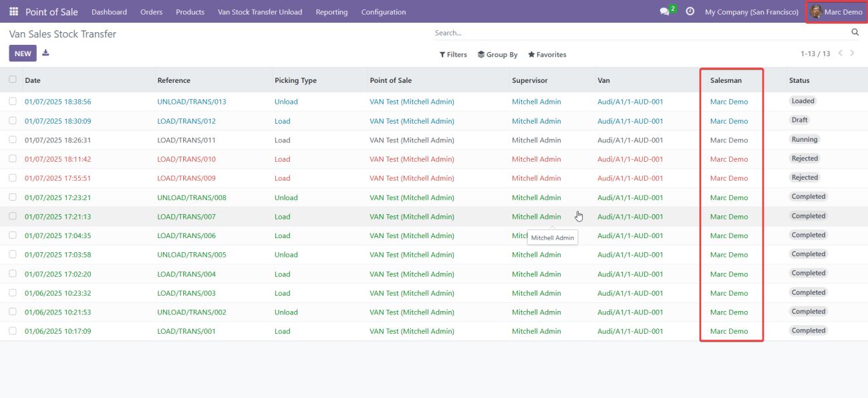This screenshot has height=398, width=868.
Task: Open record LOAD/TRANS/012
Action: pos(186,121)
